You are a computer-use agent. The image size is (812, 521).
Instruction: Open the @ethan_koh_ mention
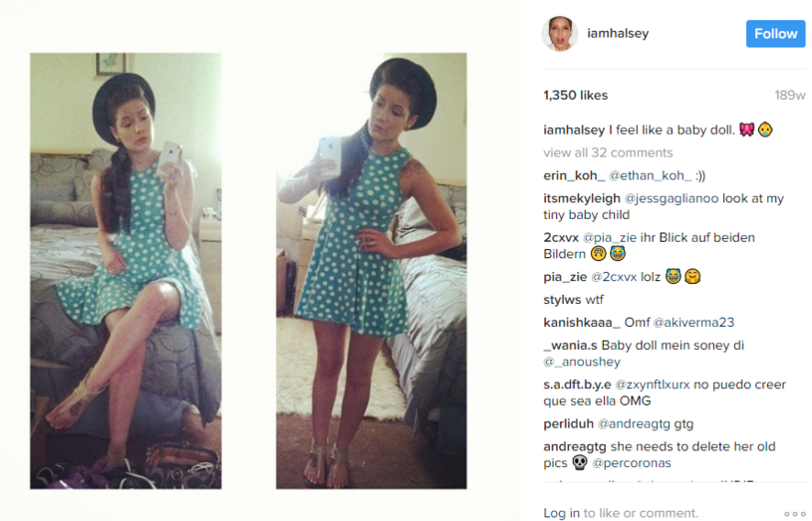point(650,176)
